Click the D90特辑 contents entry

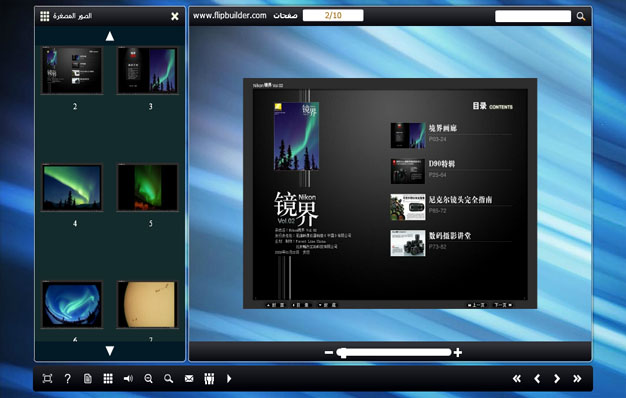click(x=442, y=164)
